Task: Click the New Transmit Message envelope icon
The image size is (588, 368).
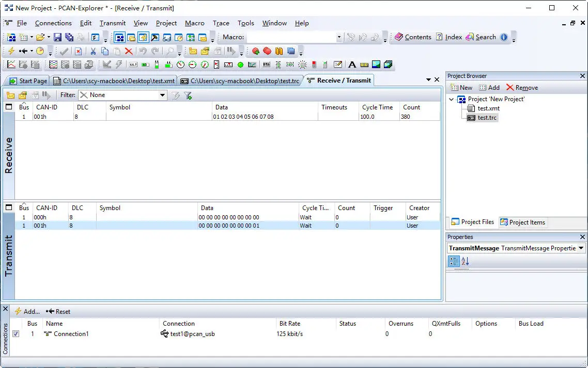Action: coord(193,51)
